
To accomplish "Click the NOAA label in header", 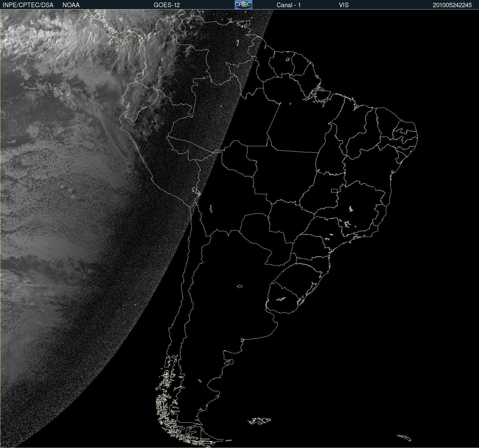I will pos(71,5).
